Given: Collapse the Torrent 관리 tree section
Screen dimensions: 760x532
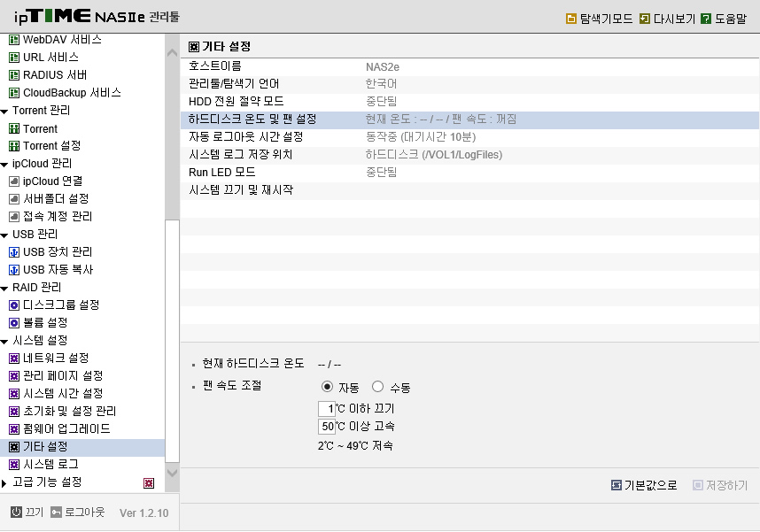Looking at the screenshot, I should [x=4, y=112].
